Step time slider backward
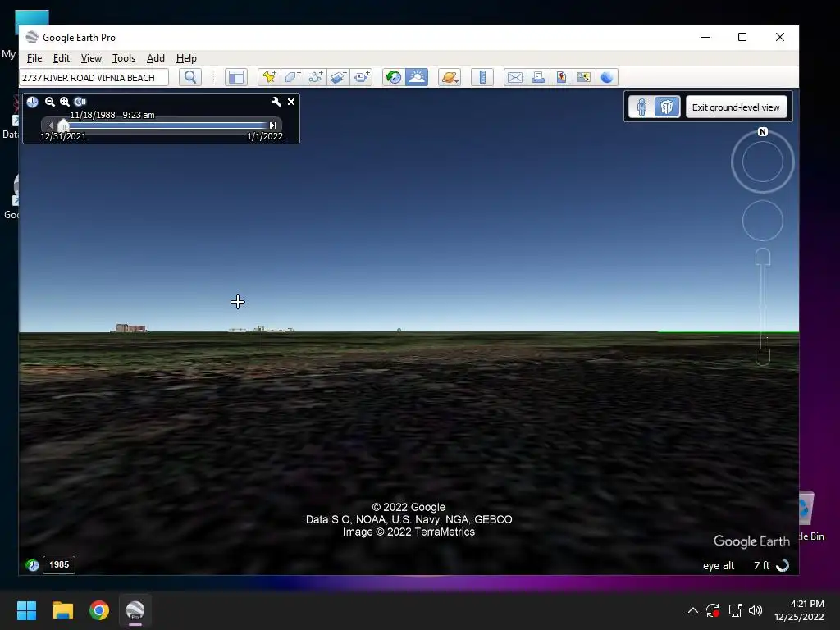Screen dimensions: 840x630 [x=50, y=126]
